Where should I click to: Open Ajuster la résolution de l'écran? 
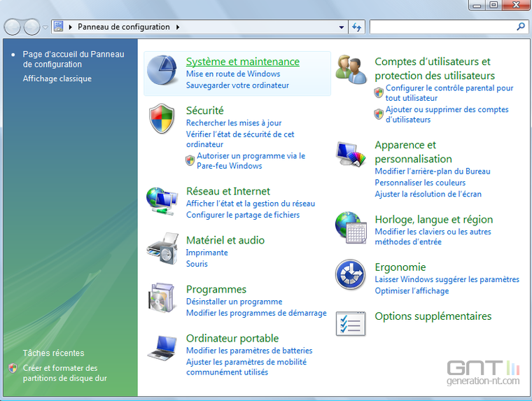pos(428,194)
